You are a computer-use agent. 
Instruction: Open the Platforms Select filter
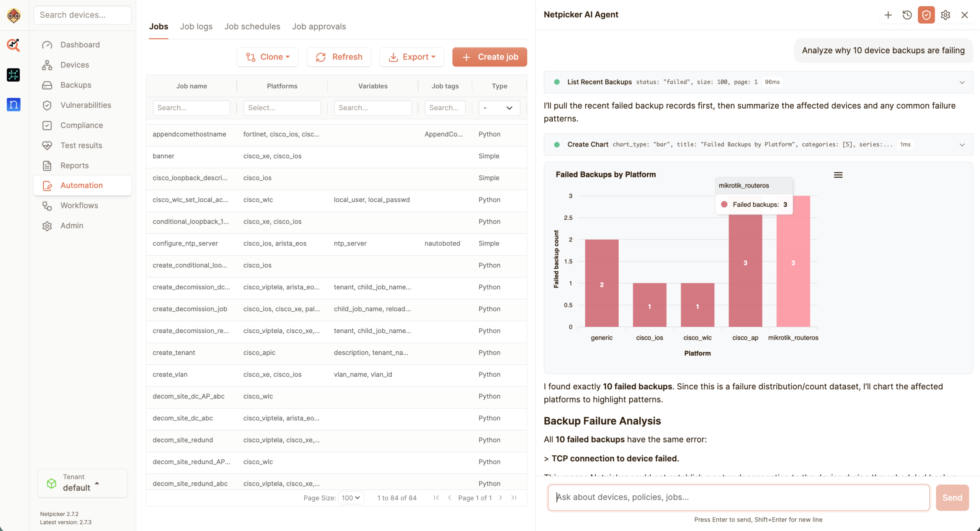282,108
